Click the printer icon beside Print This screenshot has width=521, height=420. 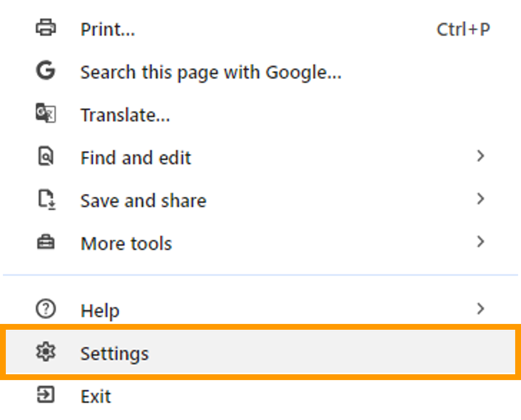click(45, 28)
